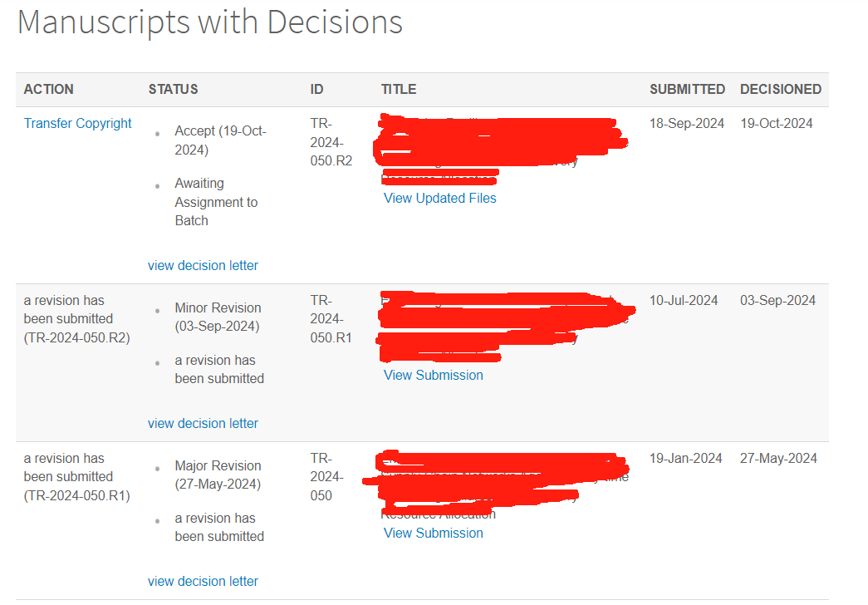Screen dimensions: 868x605
Task: Select the Accept (19-Oct-2024) status text
Action: [x=220, y=140]
